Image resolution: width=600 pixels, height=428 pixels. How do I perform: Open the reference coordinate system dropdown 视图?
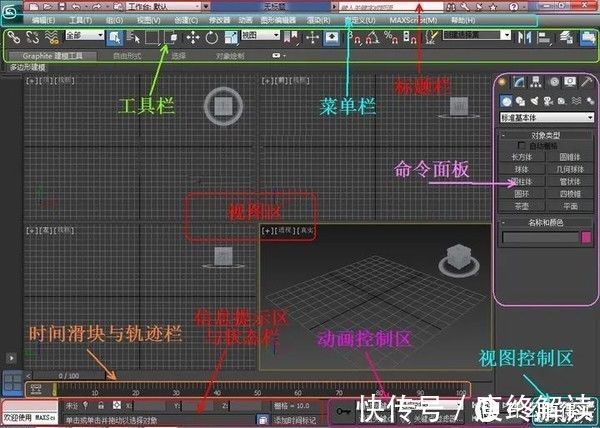click(x=260, y=35)
